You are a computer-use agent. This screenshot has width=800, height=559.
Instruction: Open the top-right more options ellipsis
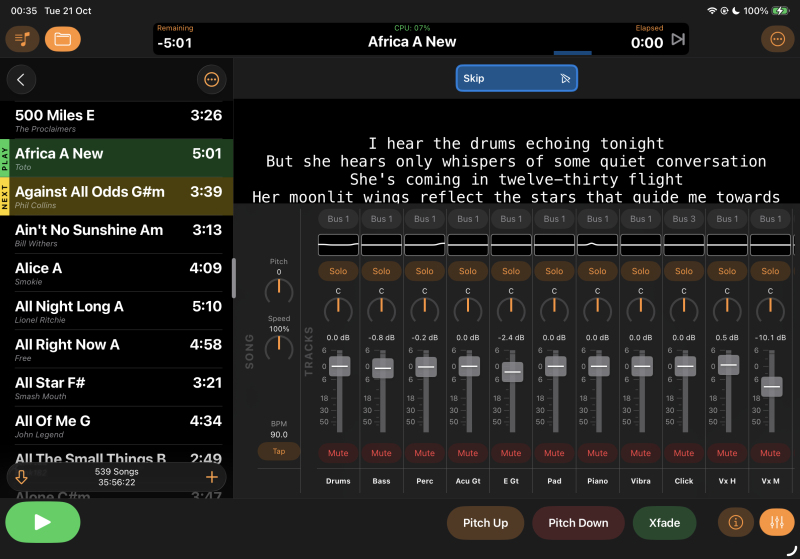777,39
